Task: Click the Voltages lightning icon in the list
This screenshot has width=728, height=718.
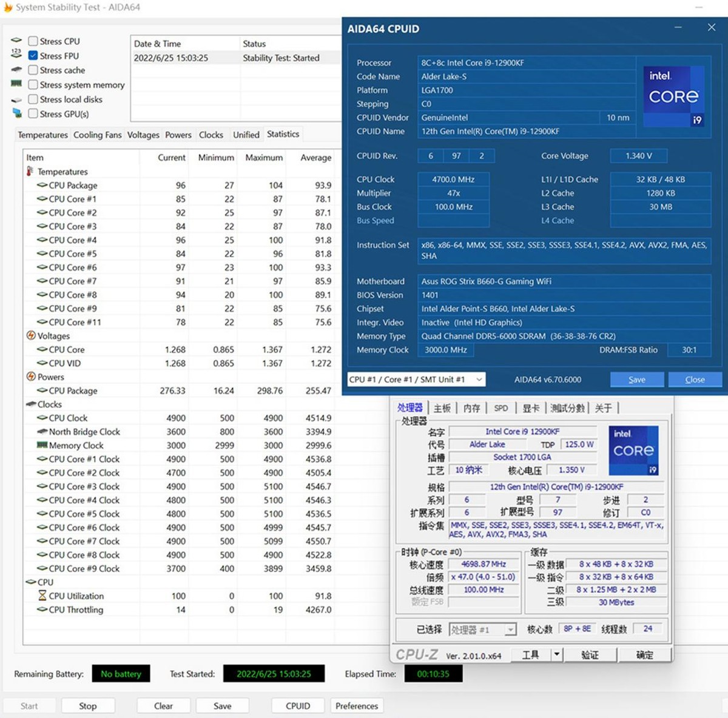Action: click(x=31, y=335)
